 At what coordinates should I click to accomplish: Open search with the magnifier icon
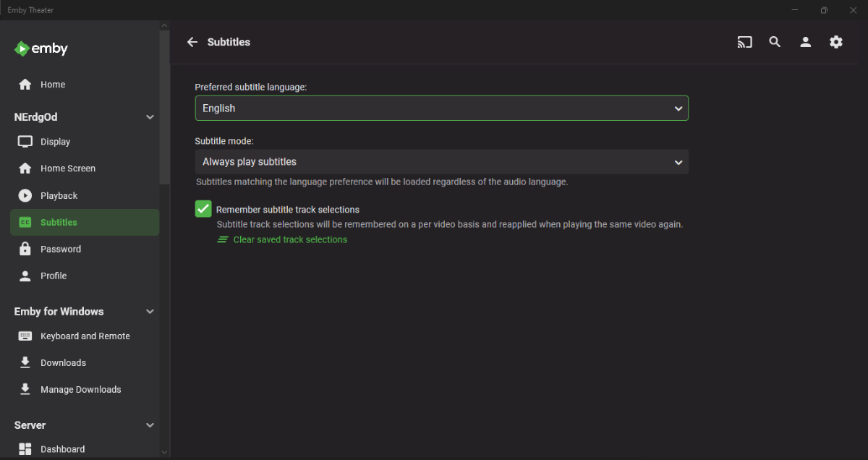pos(775,42)
